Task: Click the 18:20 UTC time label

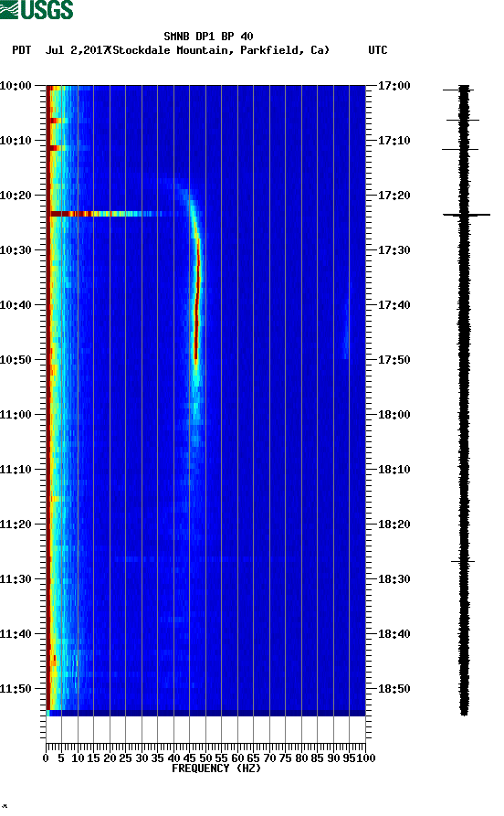Action: (394, 525)
